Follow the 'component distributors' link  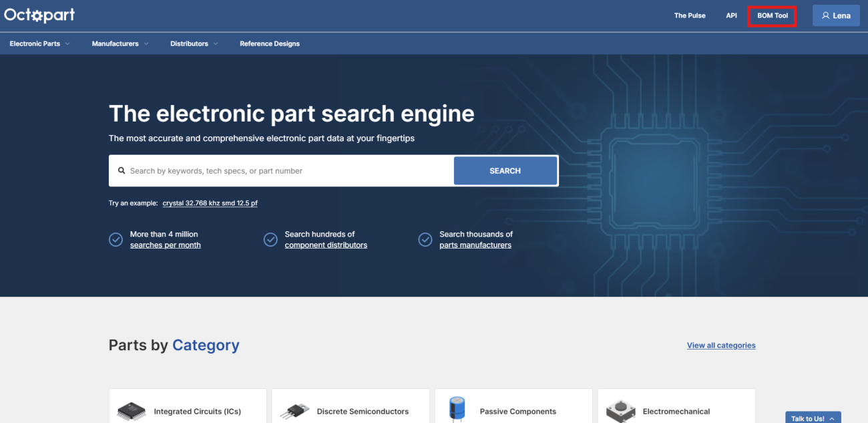326,245
